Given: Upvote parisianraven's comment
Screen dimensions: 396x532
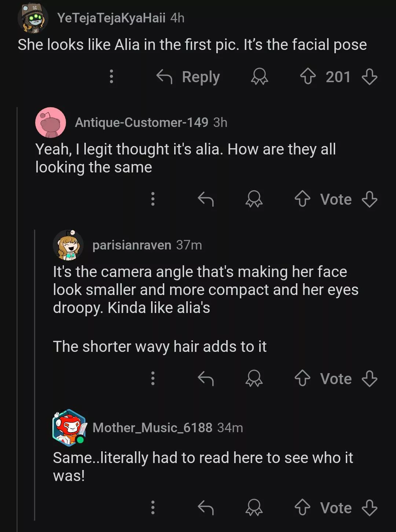Looking at the screenshot, I should pyautogui.click(x=302, y=378).
